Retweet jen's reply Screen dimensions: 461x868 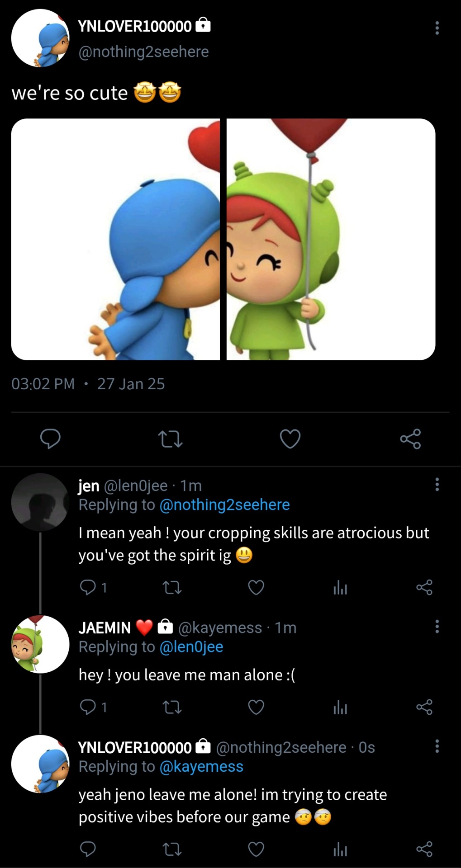(x=172, y=587)
